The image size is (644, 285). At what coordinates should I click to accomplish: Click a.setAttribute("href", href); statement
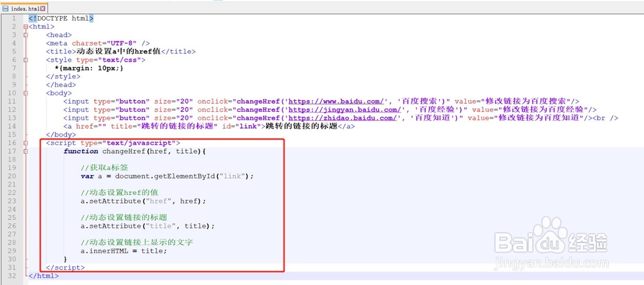click(x=144, y=201)
